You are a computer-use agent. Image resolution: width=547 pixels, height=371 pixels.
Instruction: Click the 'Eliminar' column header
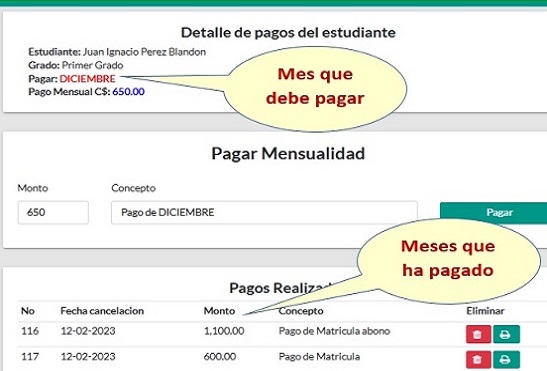click(x=485, y=311)
